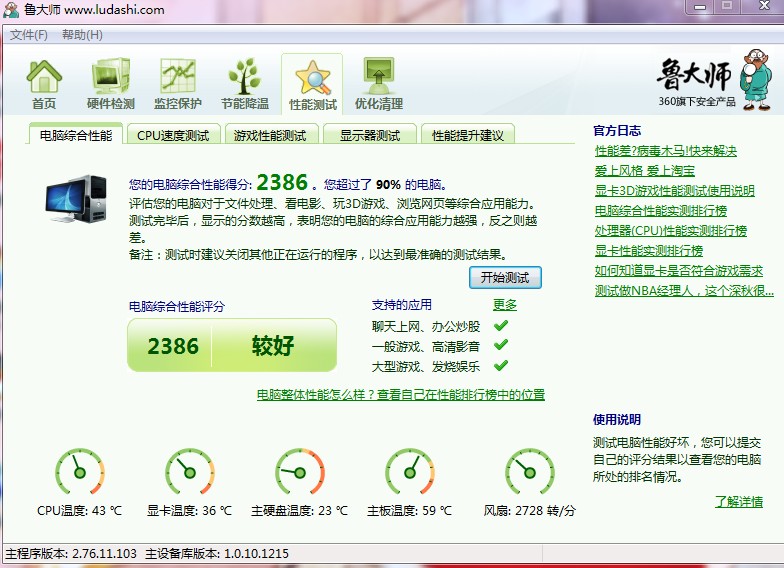Viewport: 784px width, 568px height.
Task: Click checkmark beside 聊天上网、办公炒股
Action: 500,326
